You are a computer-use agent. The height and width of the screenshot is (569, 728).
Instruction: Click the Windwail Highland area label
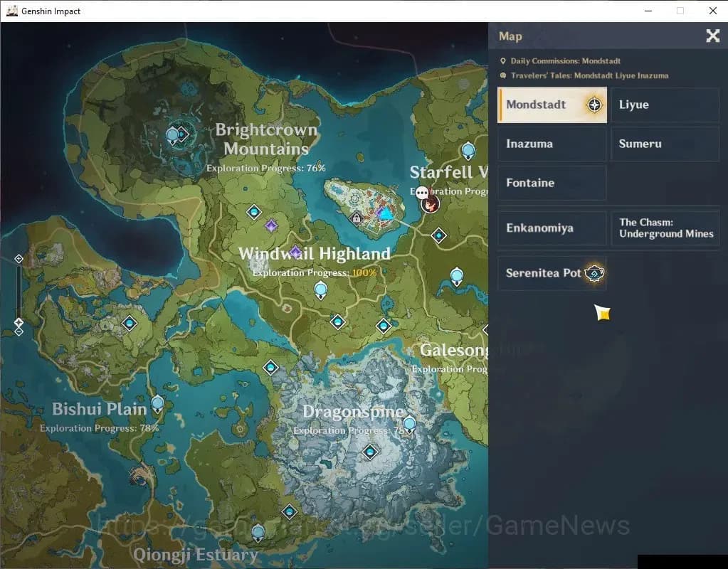pyautogui.click(x=315, y=253)
